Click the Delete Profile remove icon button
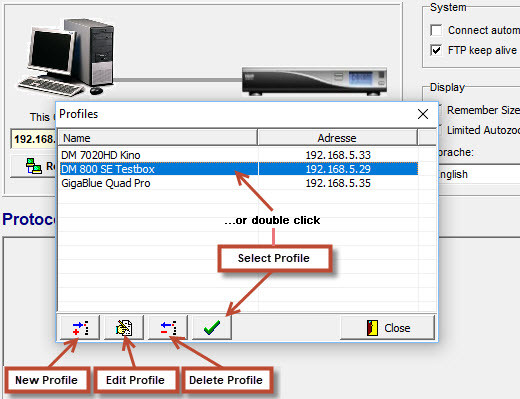Viewport: 520px width, 399px height. [x=168, y=328]
